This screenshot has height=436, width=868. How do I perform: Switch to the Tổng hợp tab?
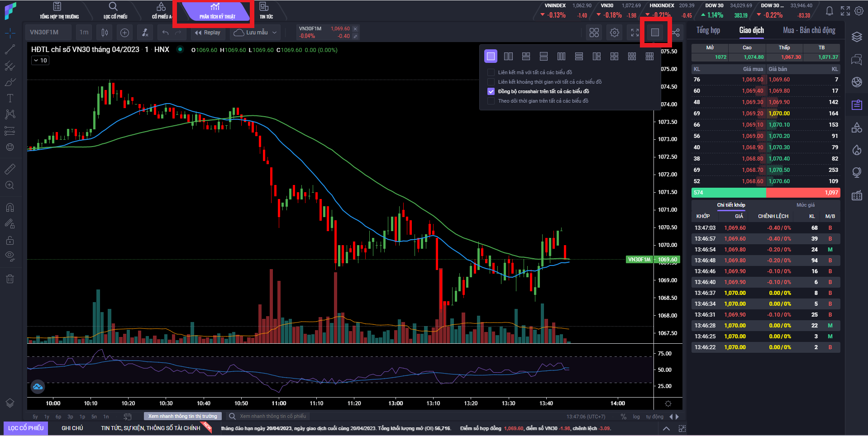point(708,30)
